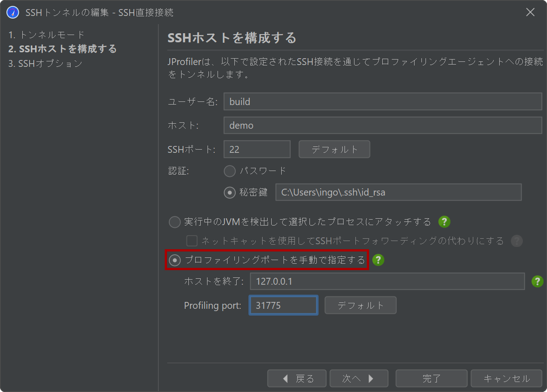Open help for attach to running JVM option

(x=444, y=222)
